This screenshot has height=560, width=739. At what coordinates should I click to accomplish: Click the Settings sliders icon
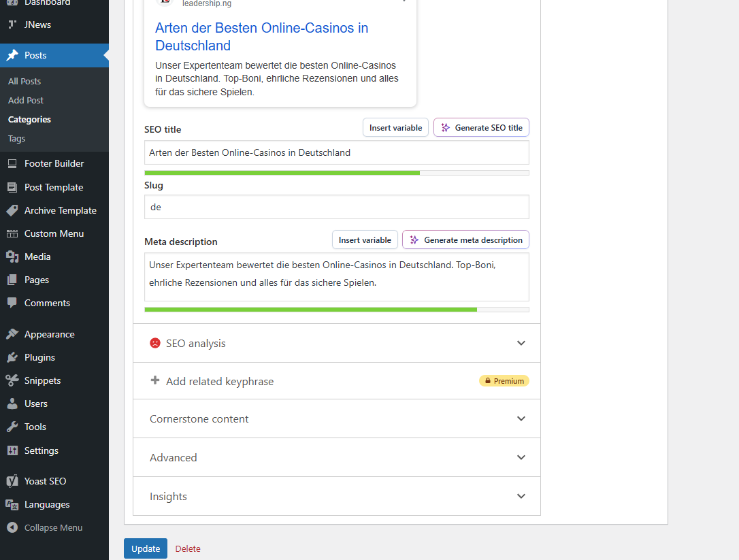12,450
